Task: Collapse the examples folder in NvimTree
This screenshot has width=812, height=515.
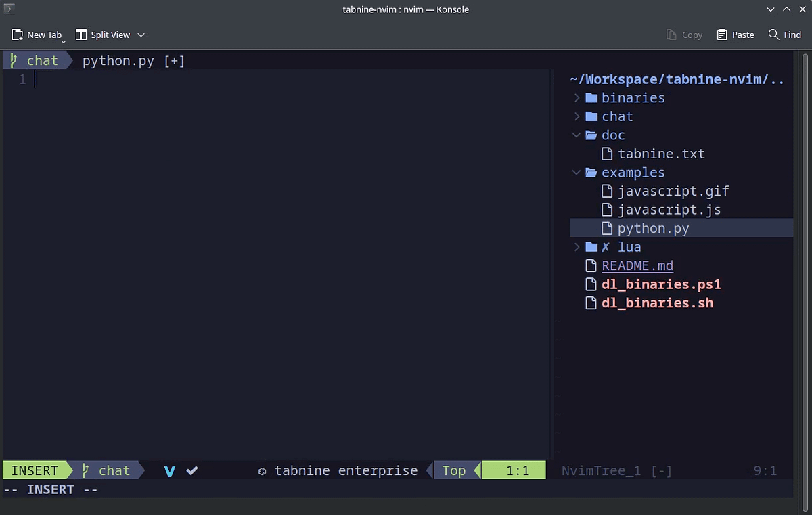Action: click(576, 172)
